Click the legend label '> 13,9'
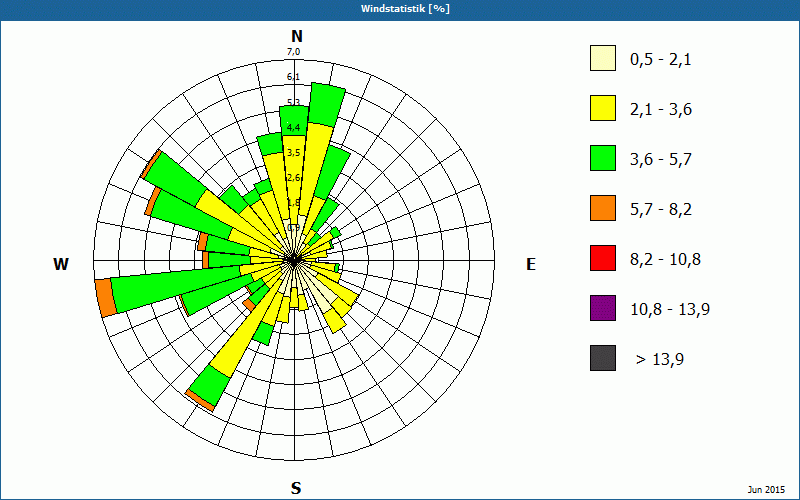Screen dimensions: 800x500 pos(660,360)
